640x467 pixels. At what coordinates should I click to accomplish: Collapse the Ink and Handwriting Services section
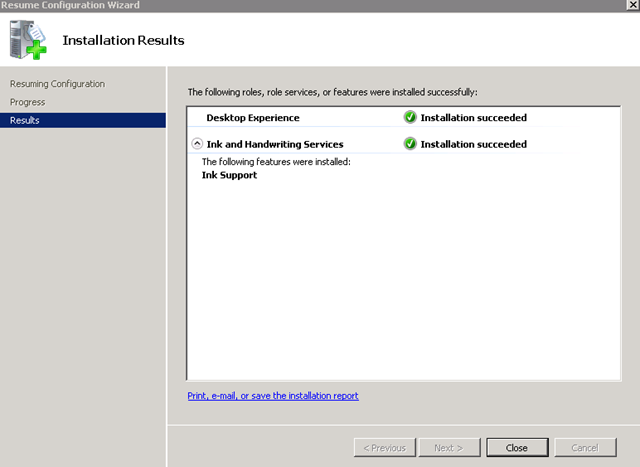197,144
